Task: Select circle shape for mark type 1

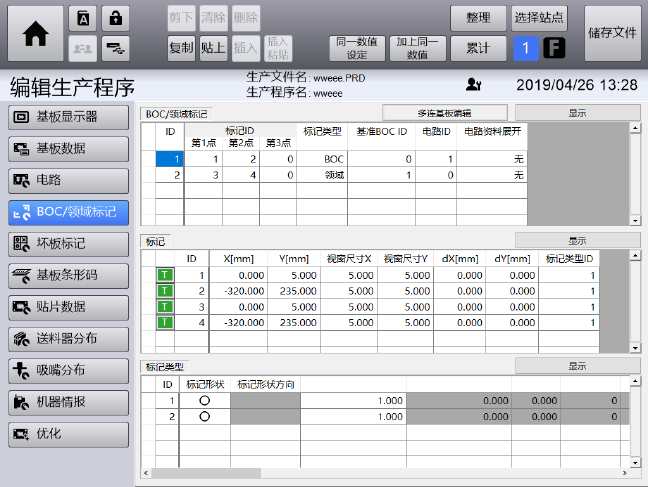Action: pos(205,400)
